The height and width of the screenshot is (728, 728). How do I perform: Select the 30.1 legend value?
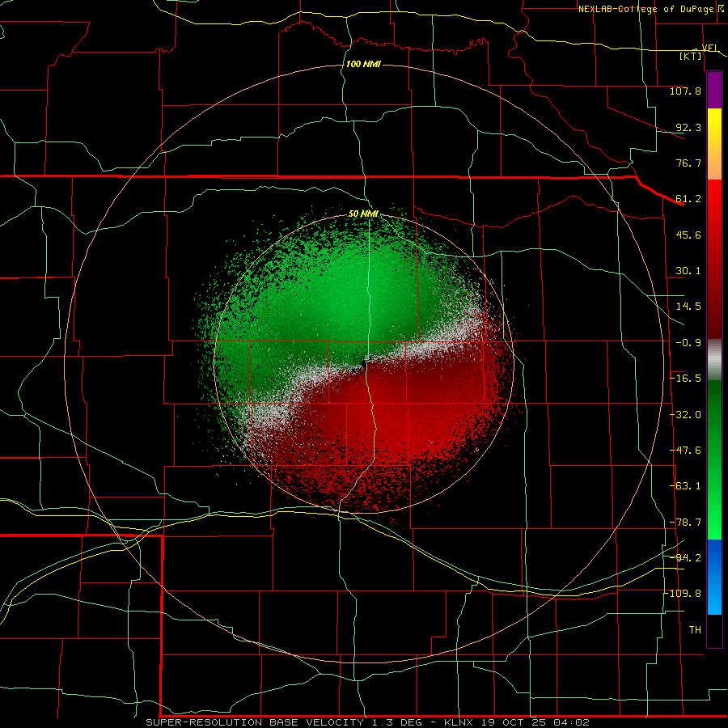click(688, 271)
